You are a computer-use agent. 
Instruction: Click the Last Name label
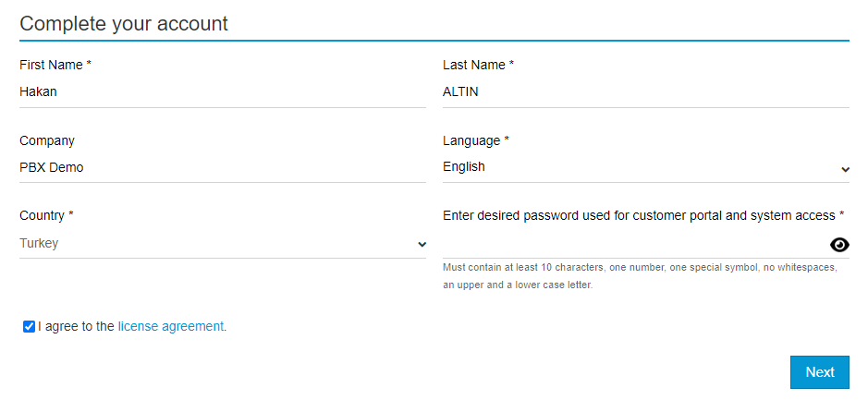(x=478, y=65)
